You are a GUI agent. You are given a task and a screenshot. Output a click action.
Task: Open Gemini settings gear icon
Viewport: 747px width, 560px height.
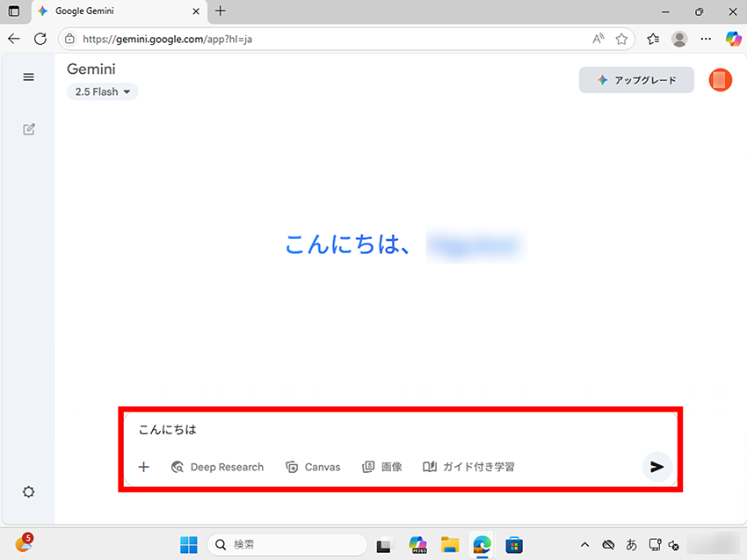coord(28,491)
